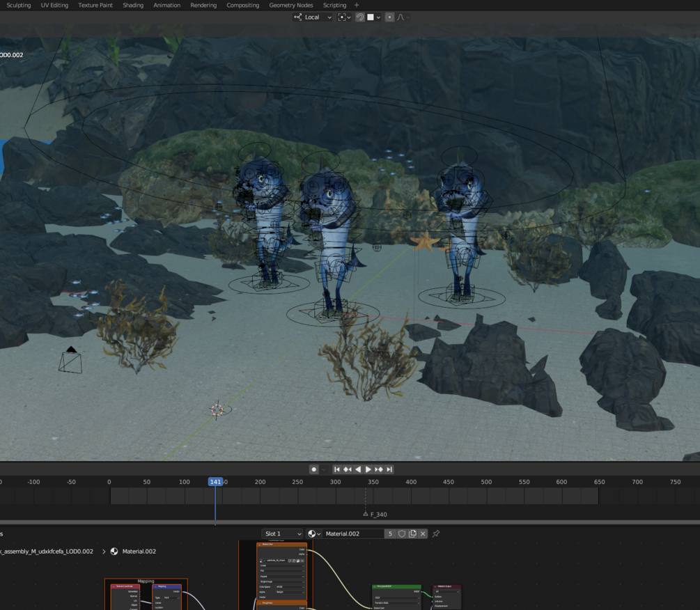Open proportional editing falloff menu
Image resolution: width=700 pixels, height=610 pixels.
[x=403, y=17]
